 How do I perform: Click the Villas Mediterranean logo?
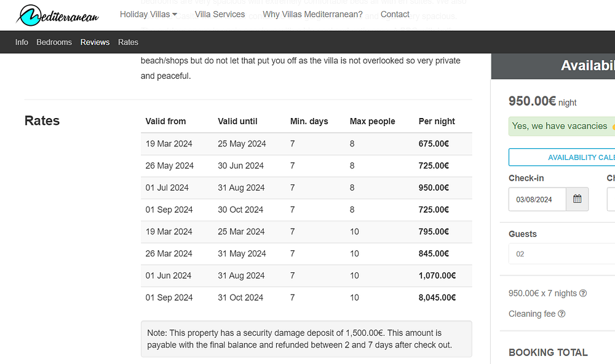58,15
